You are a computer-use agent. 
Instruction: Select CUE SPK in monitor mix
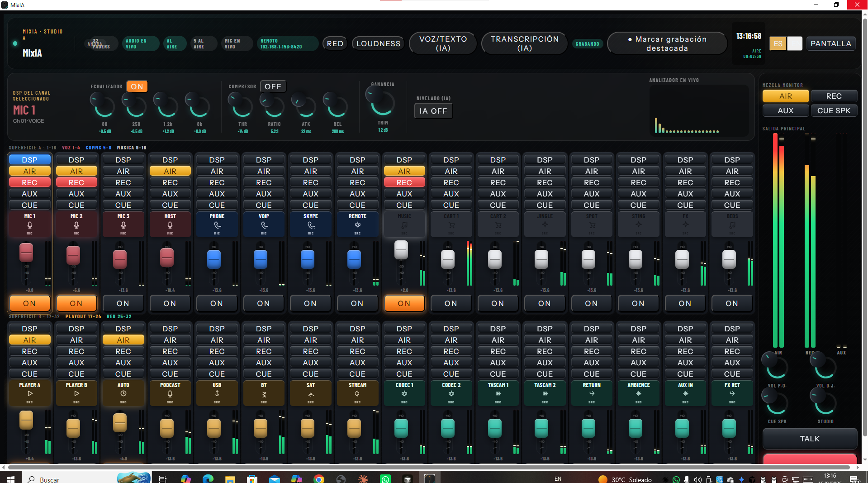click(834, 110)
